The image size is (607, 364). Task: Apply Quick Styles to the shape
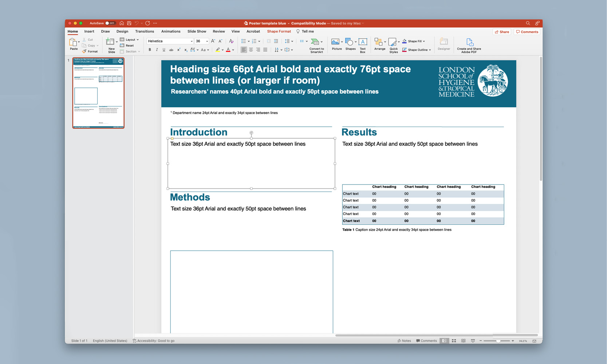tap(393, 44)
